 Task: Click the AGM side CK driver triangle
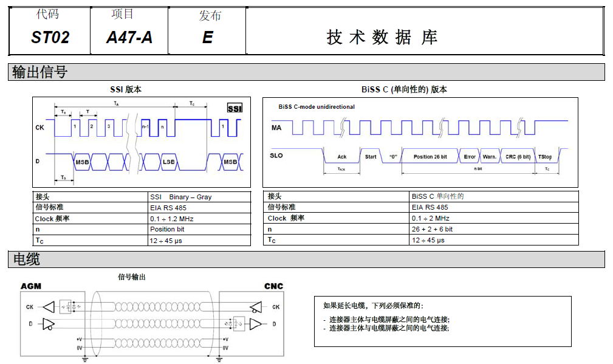(x=48, y=306)
